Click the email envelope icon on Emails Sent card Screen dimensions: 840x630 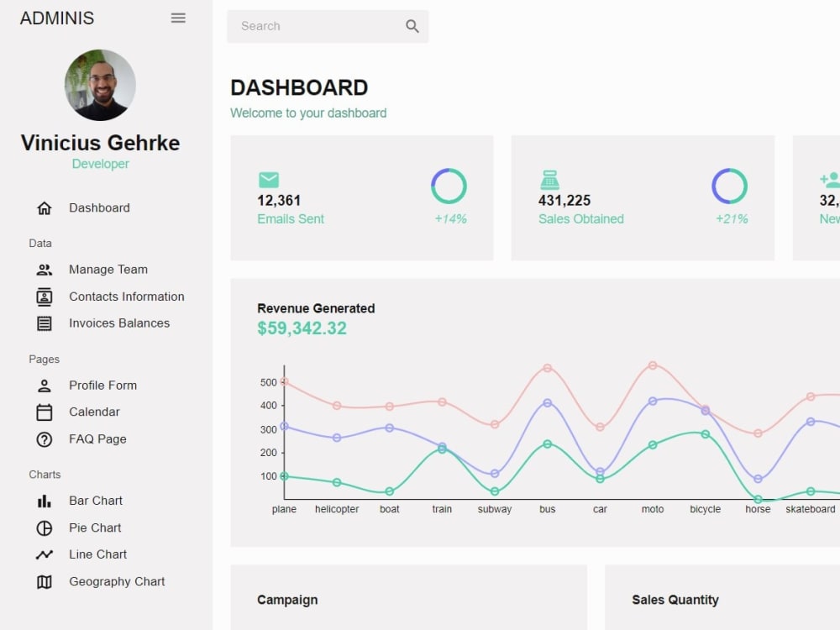pos(269,179)
